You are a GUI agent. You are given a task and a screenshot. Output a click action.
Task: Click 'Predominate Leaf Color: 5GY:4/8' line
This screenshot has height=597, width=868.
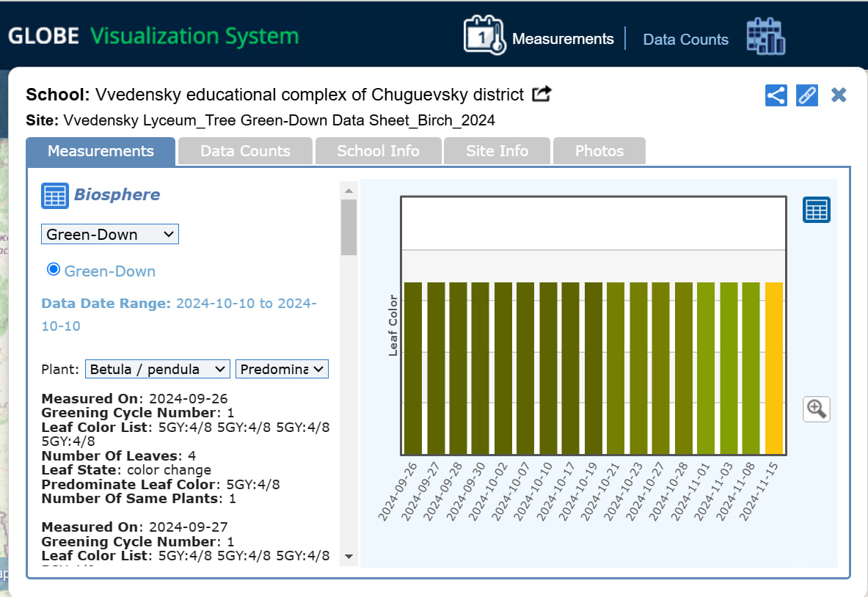(x=161, y=484)
